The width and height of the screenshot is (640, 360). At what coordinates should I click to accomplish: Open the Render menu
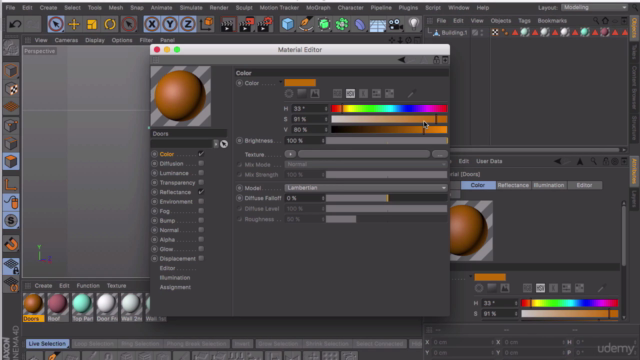pyautogui.click(x=219, y=8)
